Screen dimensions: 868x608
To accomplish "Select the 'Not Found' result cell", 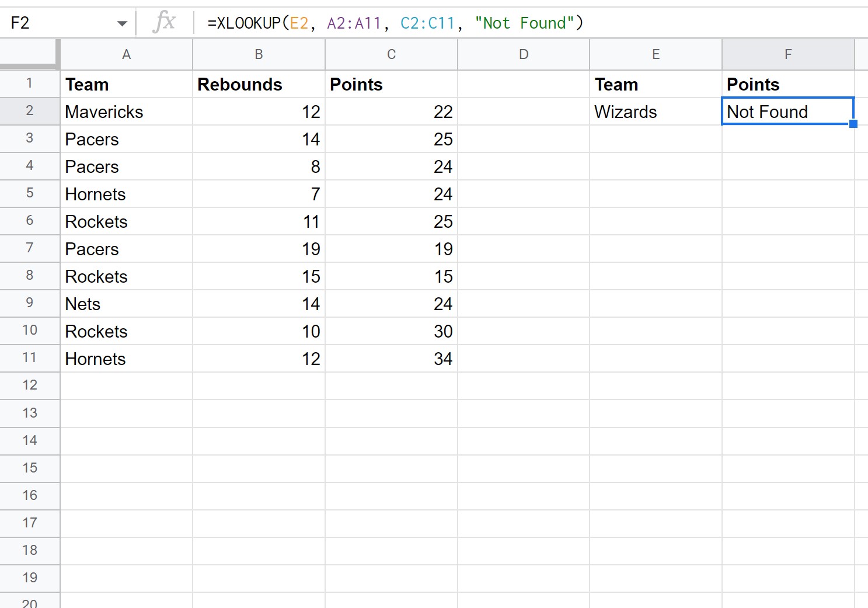I will [789, 112].
